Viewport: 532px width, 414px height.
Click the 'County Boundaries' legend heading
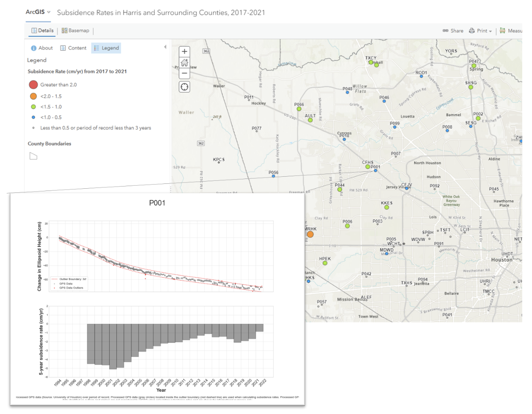[x=49, y=144]
